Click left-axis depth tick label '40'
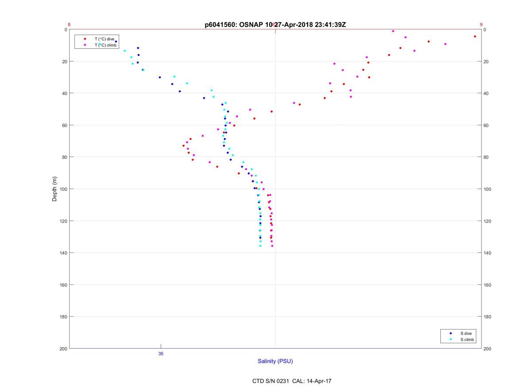532x392 pixels. pos(64,93)
